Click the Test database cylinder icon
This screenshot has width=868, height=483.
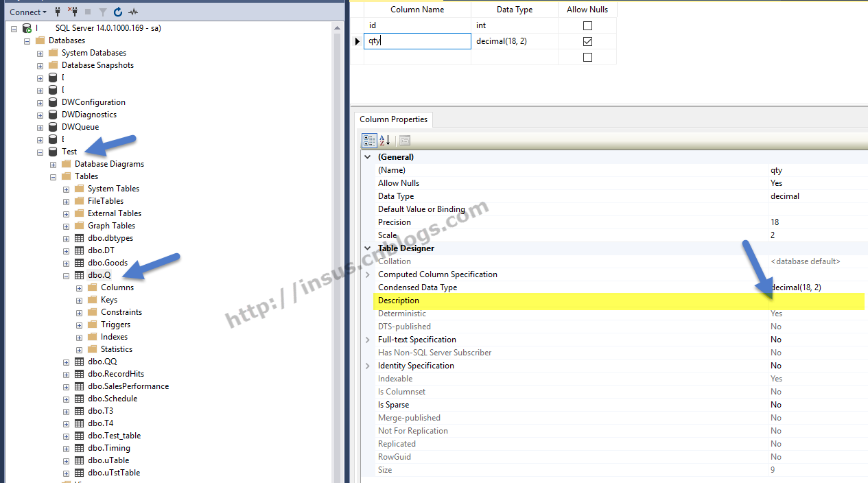tap(53, 152)
